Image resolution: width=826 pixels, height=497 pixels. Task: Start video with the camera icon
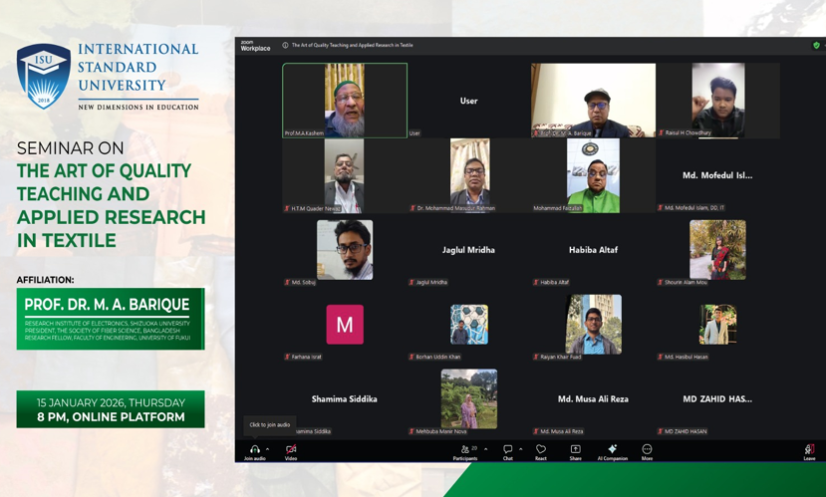point(291,450)
